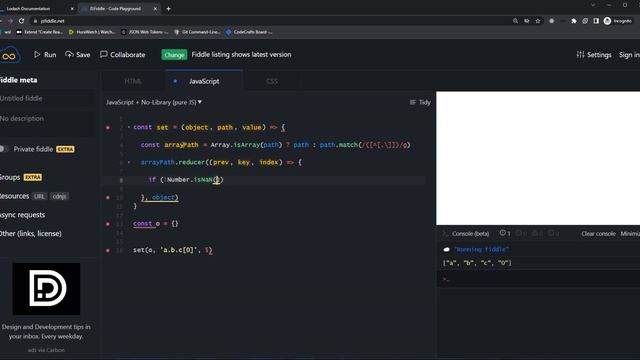Close the JSFiddle browser tab
The width and height of the screenshot is (640, 360).
click(x=155, y=9)
